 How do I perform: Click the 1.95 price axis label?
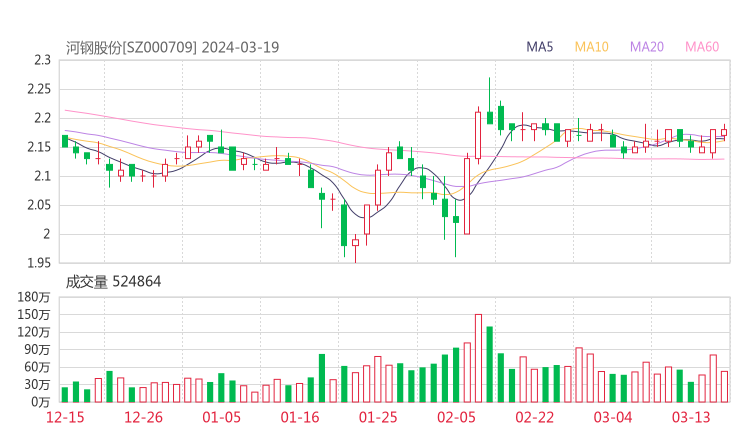click(39, 263)
